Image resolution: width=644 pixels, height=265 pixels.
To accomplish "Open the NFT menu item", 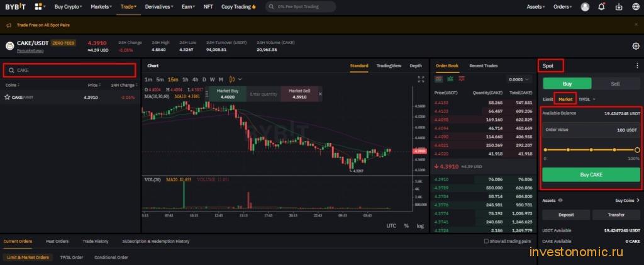I will pos(208,6).
